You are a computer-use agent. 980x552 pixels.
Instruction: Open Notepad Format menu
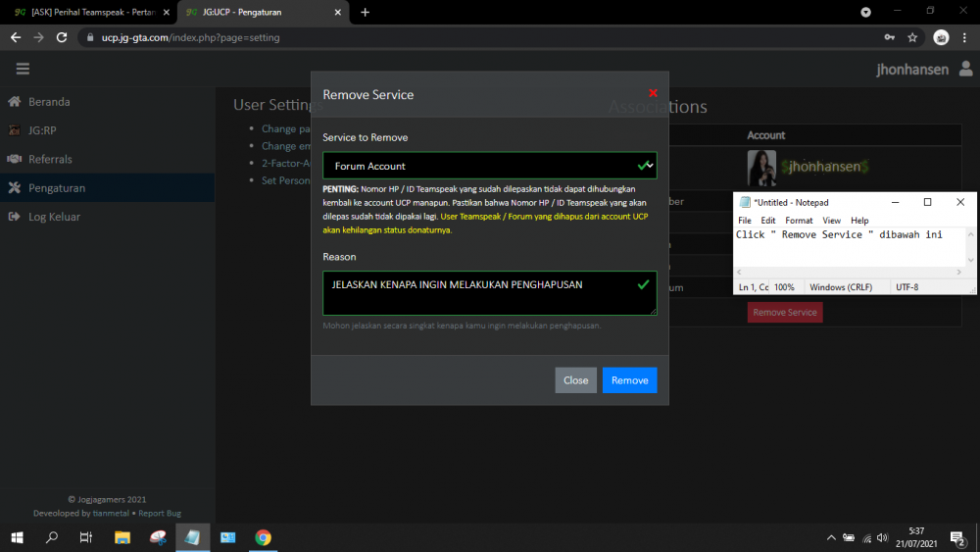pos(799,220)
